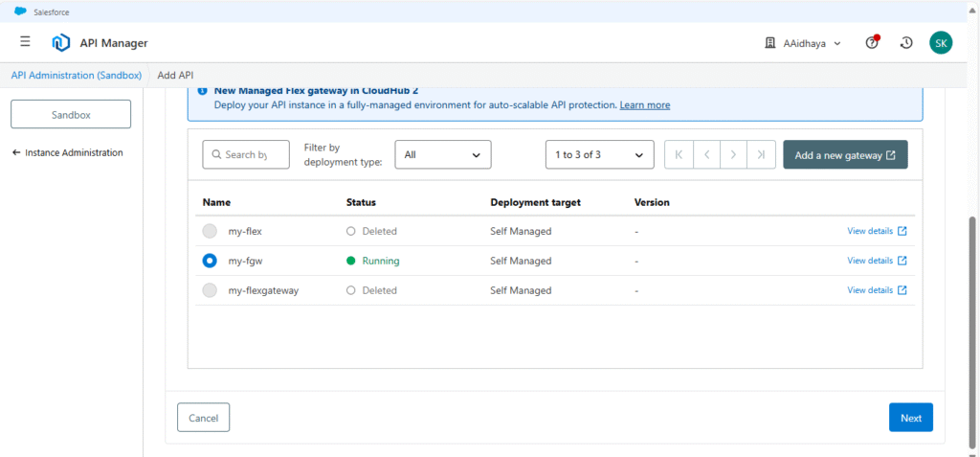Click the my-flexgateway gateway name
The image size is (980, 457).
pyautogui.click(x=263, y=290)
